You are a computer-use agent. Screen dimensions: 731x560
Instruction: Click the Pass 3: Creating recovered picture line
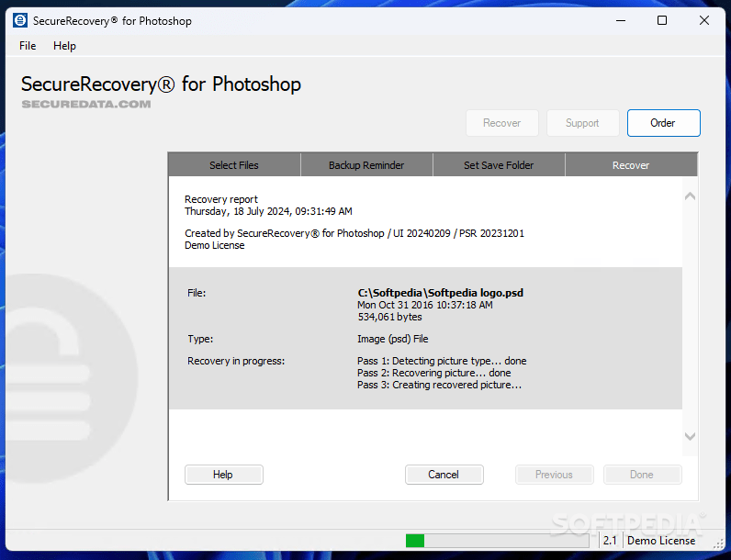point(439,385)
